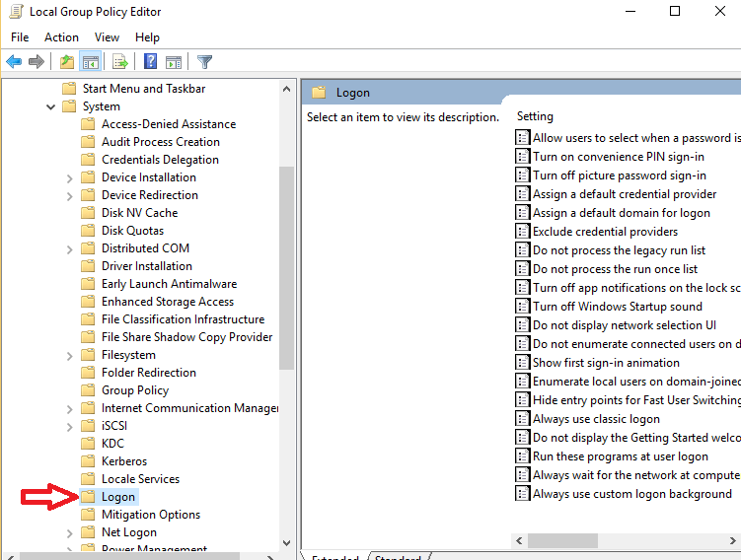Screen dimensions: 741x560
Task: Toggle Show/Hide Action Pane icon
Action: [174, 61]
